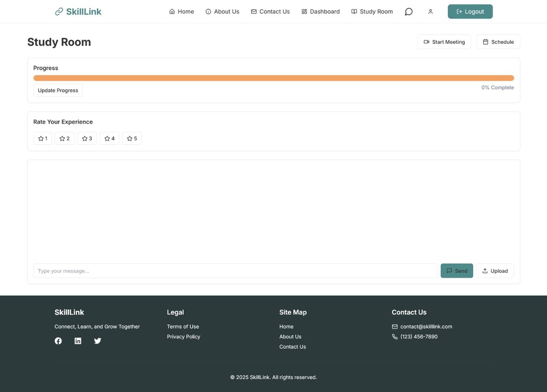Rate your experience 2 stars
This screenshot has height=392, width=547.
tap(65, 138)
